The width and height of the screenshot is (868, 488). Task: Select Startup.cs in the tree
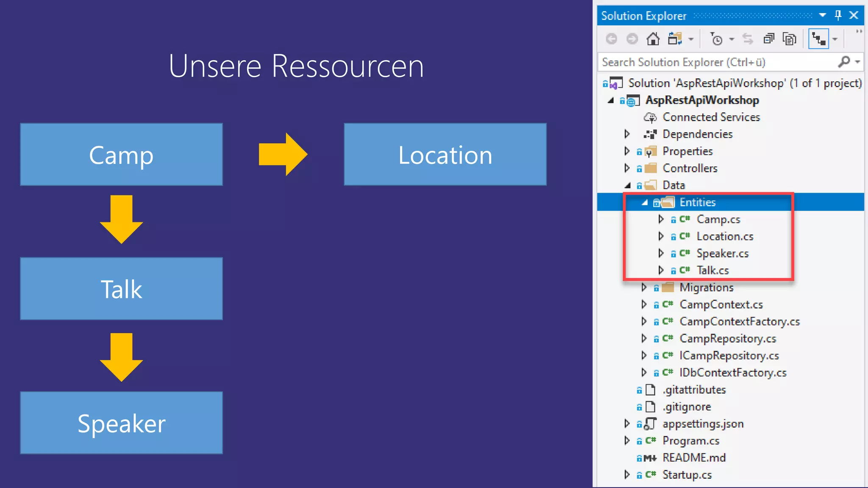[687, 475]
